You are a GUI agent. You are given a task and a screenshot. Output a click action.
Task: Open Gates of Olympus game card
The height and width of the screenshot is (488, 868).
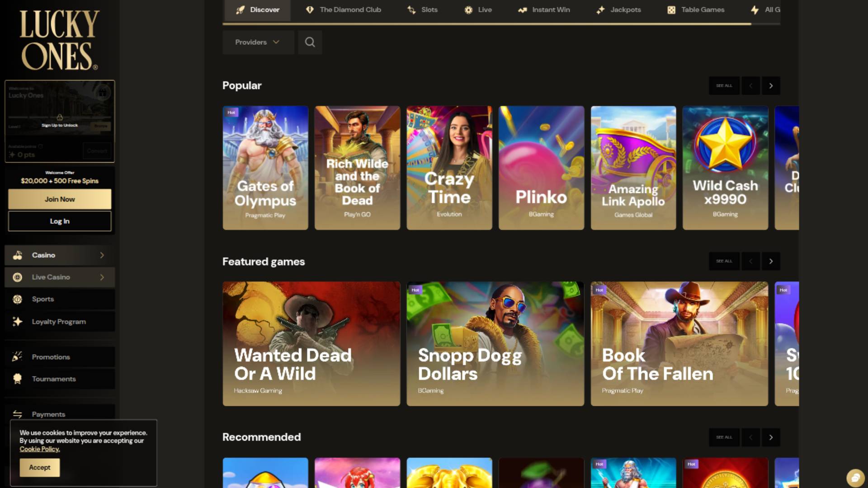click(x=265, y=168)
